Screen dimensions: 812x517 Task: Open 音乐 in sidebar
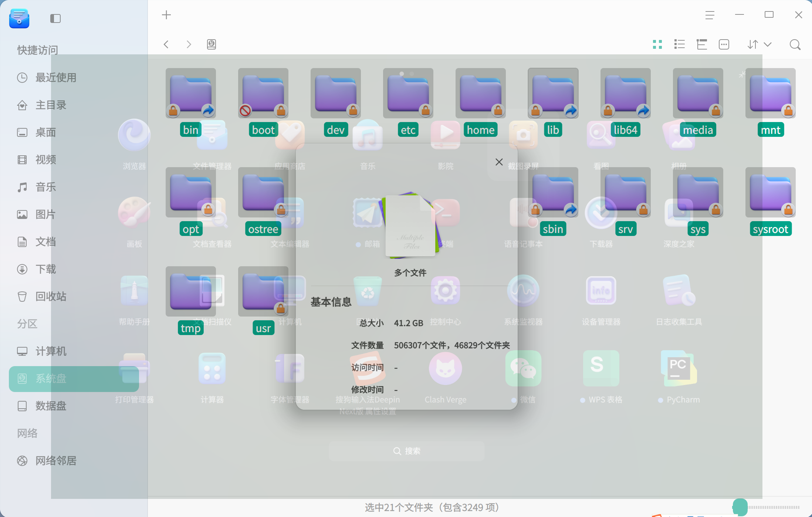[74, 187]
